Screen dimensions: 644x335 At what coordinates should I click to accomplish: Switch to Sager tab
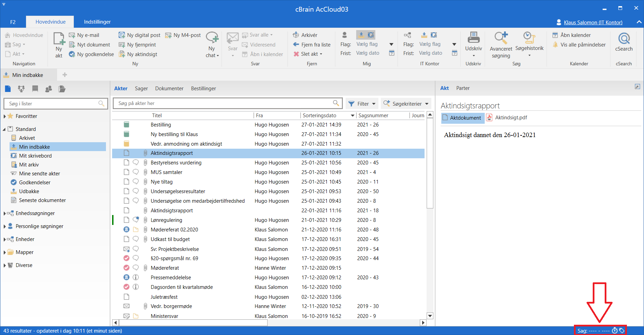[x=141, y=89]
